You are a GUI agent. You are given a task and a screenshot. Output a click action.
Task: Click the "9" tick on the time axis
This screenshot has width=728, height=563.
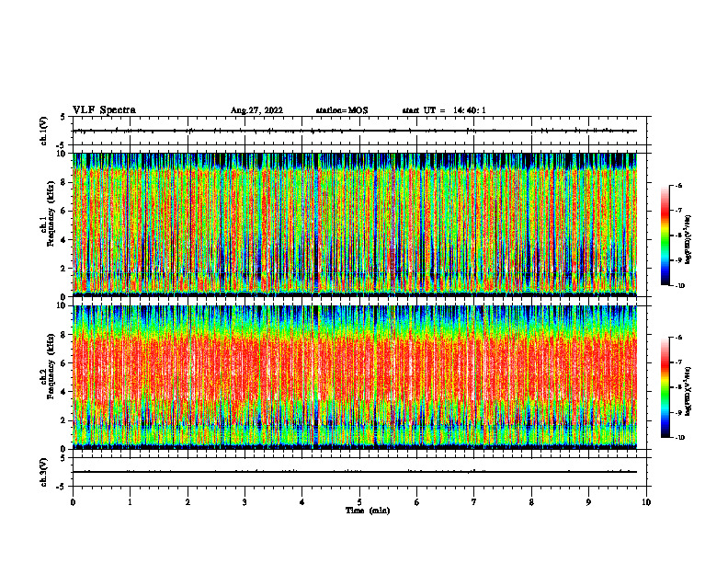588,502
